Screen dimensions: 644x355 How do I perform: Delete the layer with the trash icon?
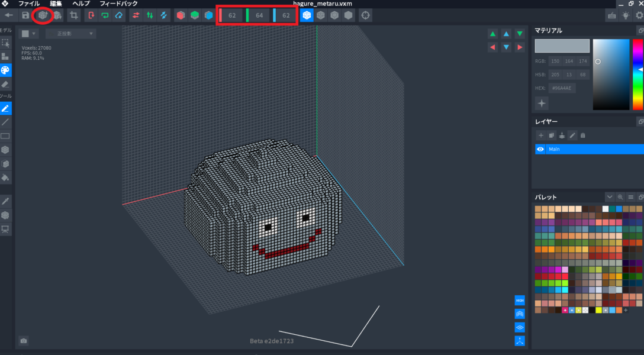[x=583, y=135]
